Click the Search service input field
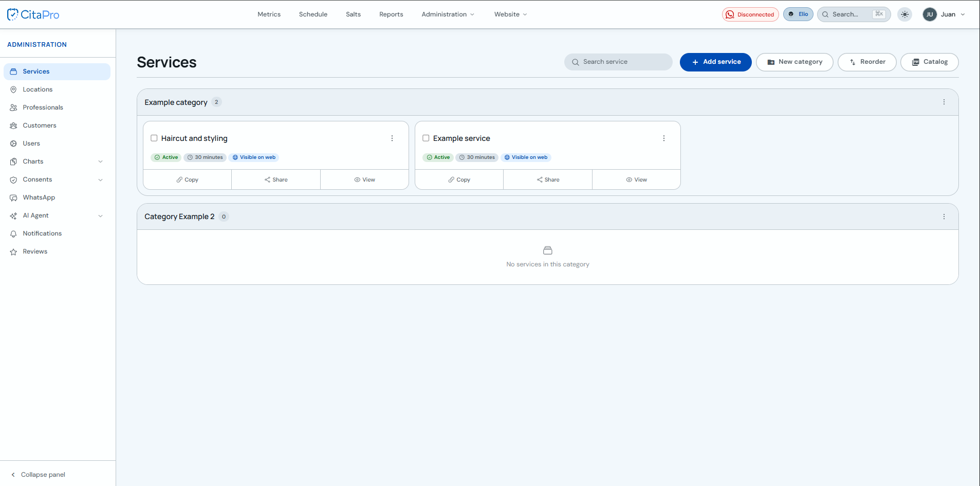 [x=618, y=62]
